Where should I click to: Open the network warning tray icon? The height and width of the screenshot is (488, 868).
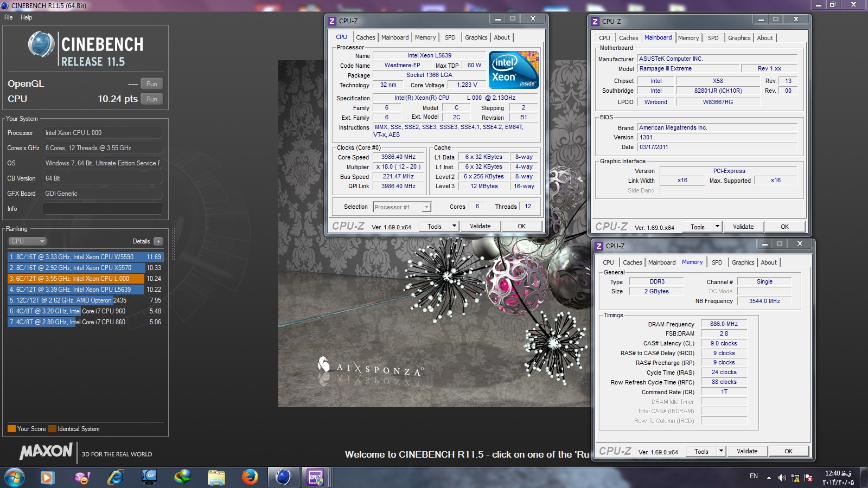(795, 478)
